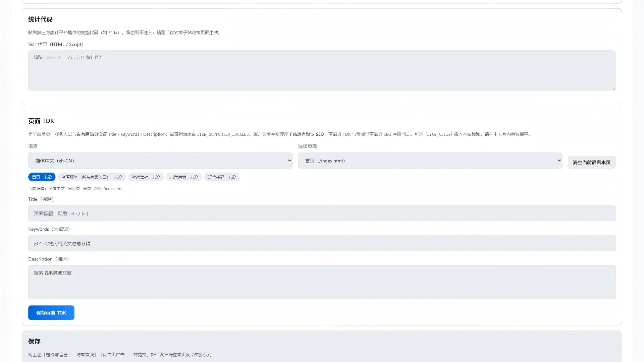
Task: Focus the Keywords（关键词）input field
Action: tap(322, 243)
